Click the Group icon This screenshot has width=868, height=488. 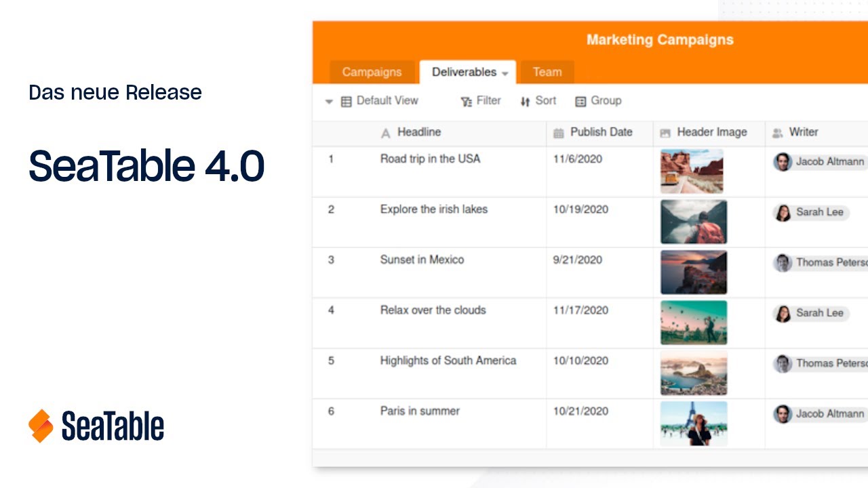[580, 102]
